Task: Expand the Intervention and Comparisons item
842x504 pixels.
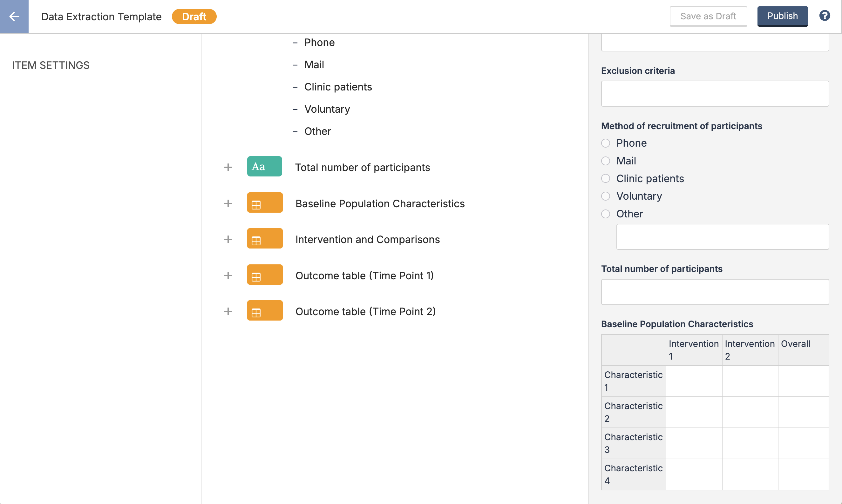Action: click(x=228, y=239)
